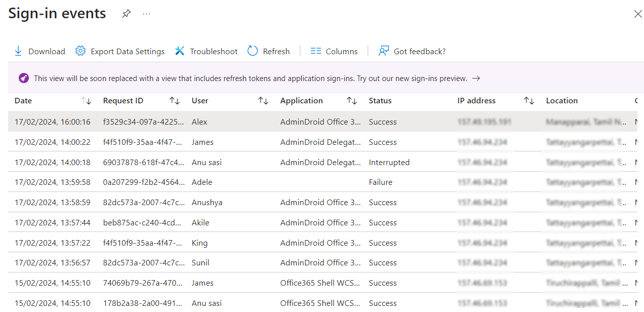The height and width of the screenshot is (312, 644).
Task: Click the Got feedback smiley icon
Action: (x=383, y=50)
